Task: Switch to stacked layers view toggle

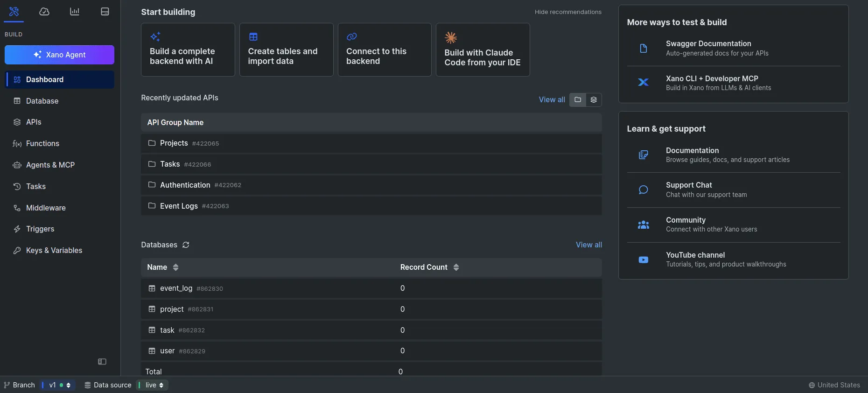Action: point(594,100)
